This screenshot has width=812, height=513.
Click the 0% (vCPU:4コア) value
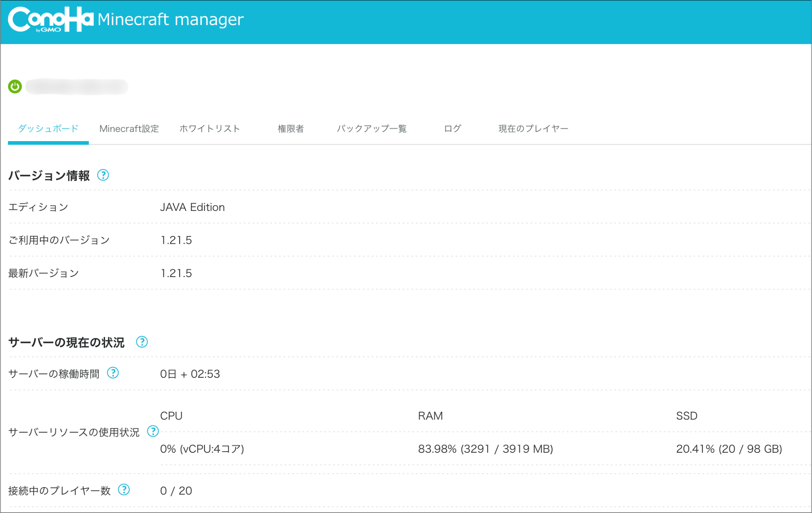[202, 449]
